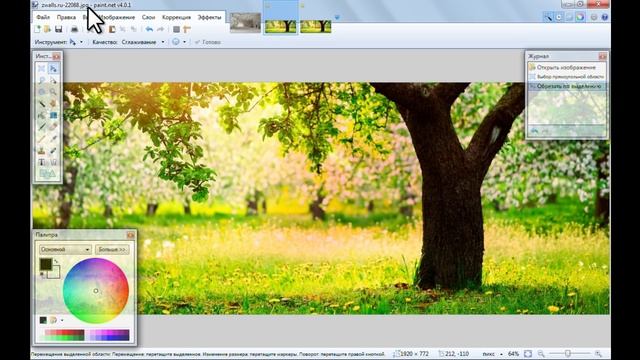The image size is (640, 360).
Task: Open the Коррекция menu
Action: 176,17
